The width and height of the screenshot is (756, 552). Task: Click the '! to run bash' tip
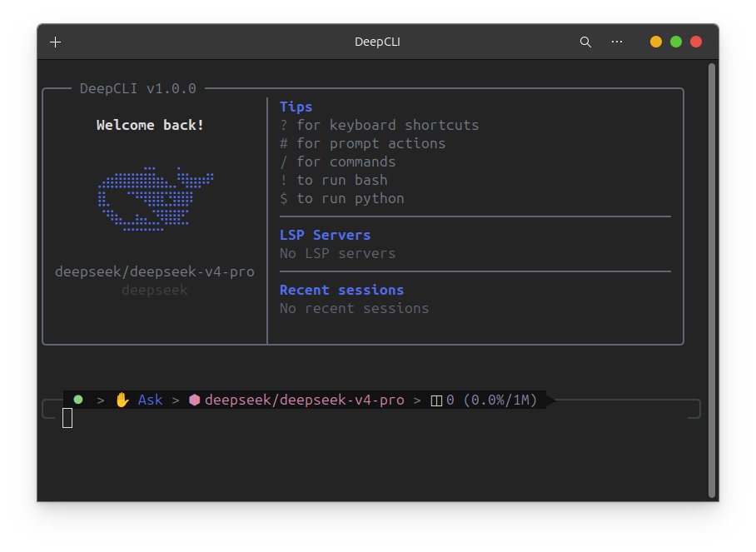334,180
